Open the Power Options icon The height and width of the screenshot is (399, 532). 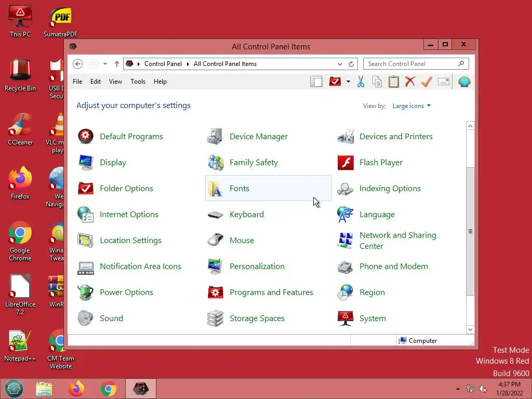click(x=86, y=292)
